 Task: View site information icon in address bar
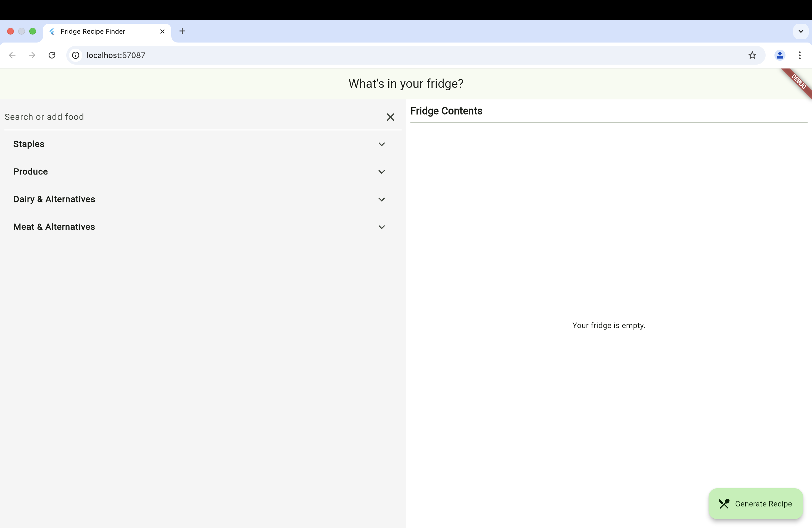pos(76,55)
